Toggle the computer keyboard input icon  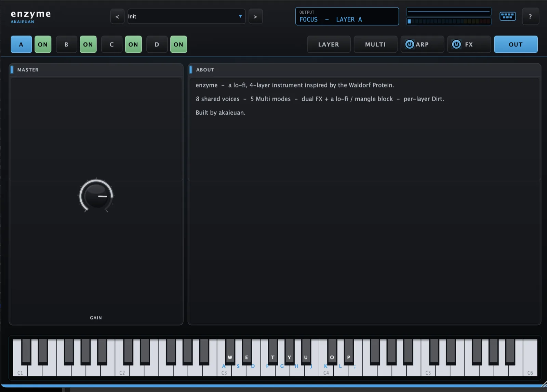508,16
